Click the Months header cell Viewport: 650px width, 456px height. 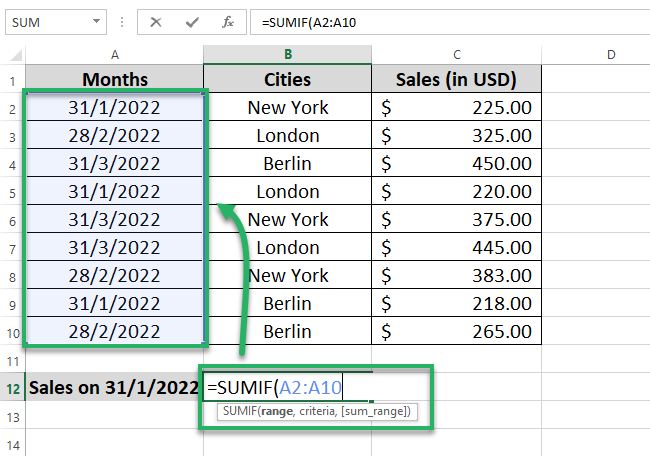coord(115,79)
